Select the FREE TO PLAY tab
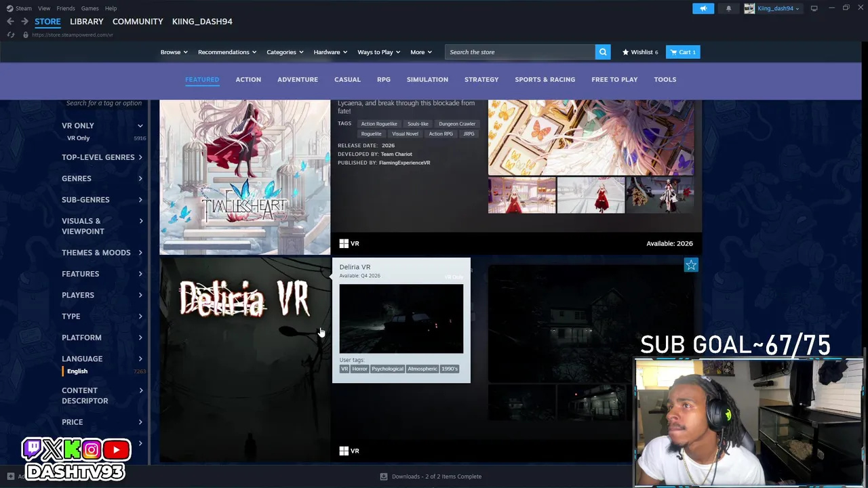Image resolution: width=868 pixels, height=488 pixels. pyautogui.click(x=614, y=79)
